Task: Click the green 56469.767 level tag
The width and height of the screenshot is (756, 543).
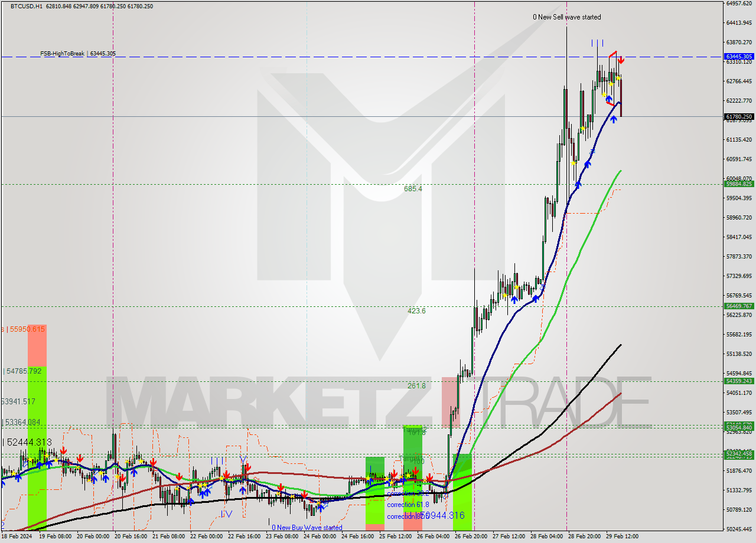Action: [x=739, y=306]
